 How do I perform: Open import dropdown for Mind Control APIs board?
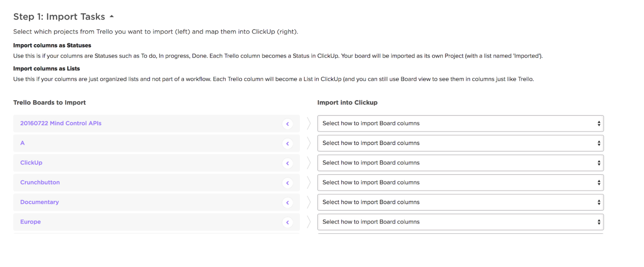[460, 124]
